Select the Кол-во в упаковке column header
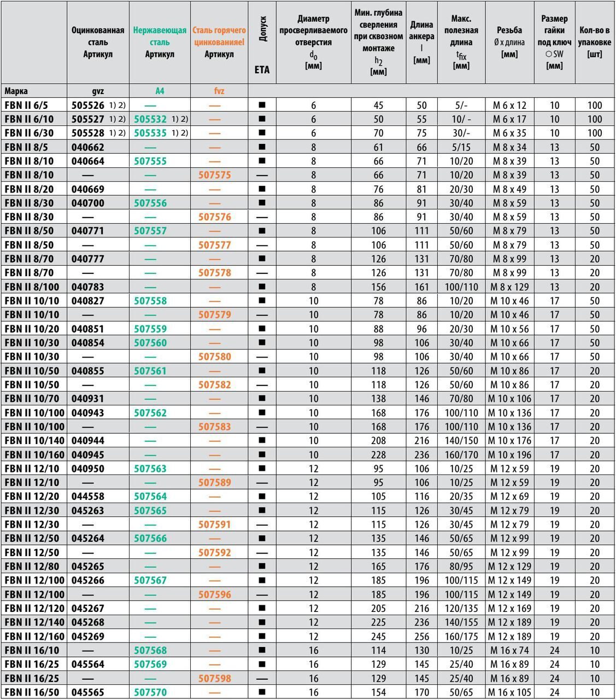Viewport: 616px width, 700px height. click(x=595, y=42)
